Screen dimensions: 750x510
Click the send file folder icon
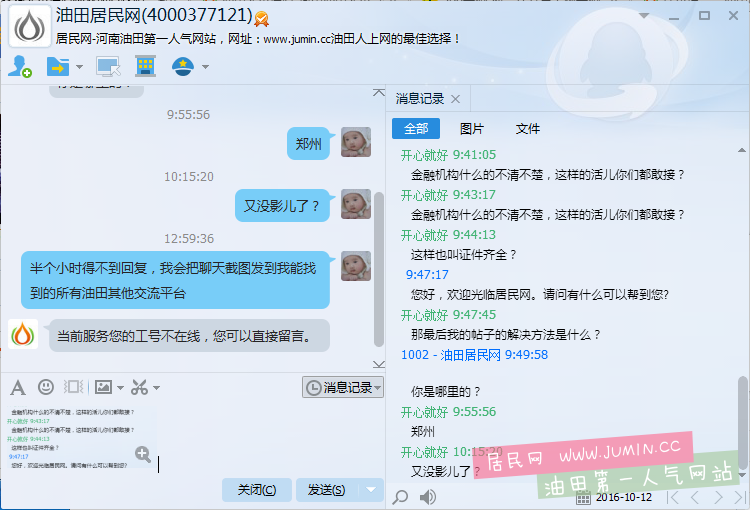pos(57,67)
